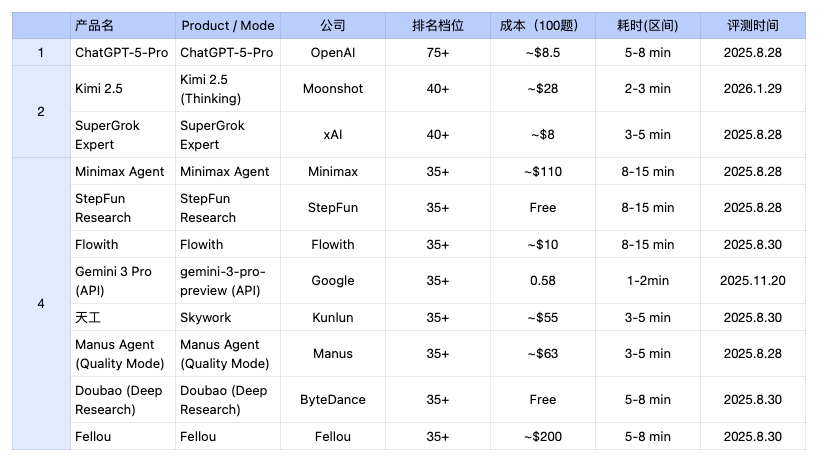Select rank cell number 1
Image resolution: width=818 pixels, height=462 pixels.
pos(41,52)
